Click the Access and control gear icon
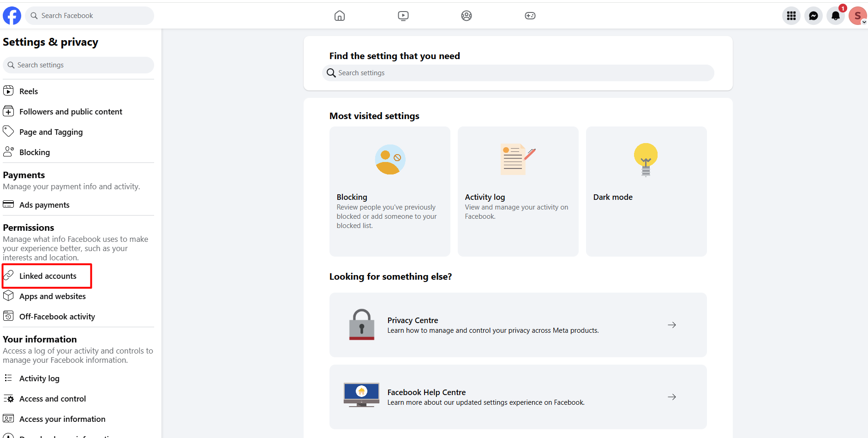The image size is (868, 438). (x=8, y=398)
